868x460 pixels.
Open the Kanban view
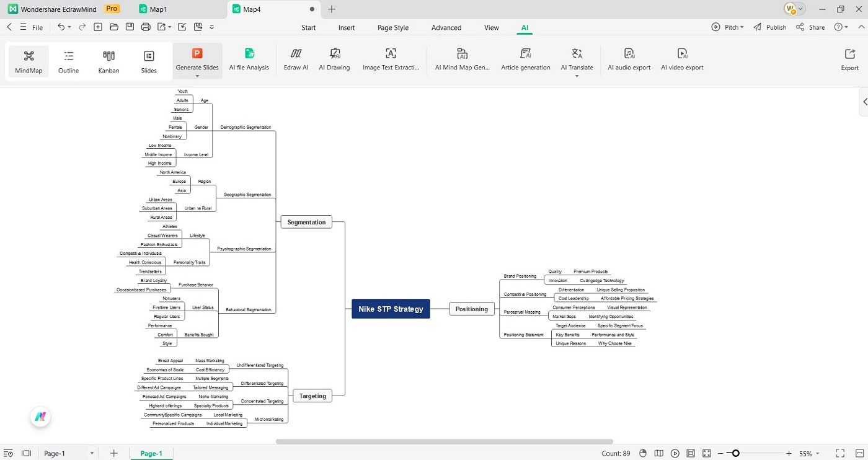coord(108,61)
